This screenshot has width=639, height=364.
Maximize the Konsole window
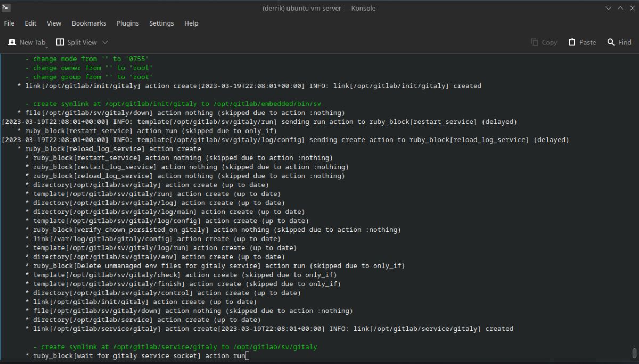[620, 8]
